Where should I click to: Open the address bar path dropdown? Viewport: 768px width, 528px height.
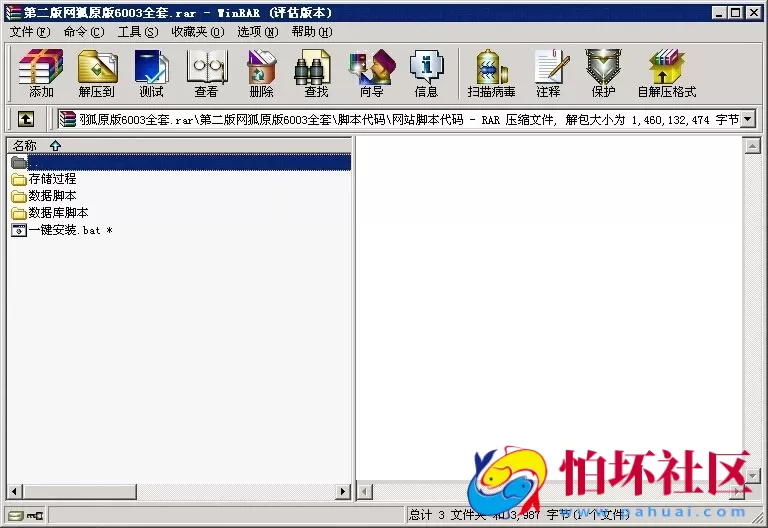(747, 119)
